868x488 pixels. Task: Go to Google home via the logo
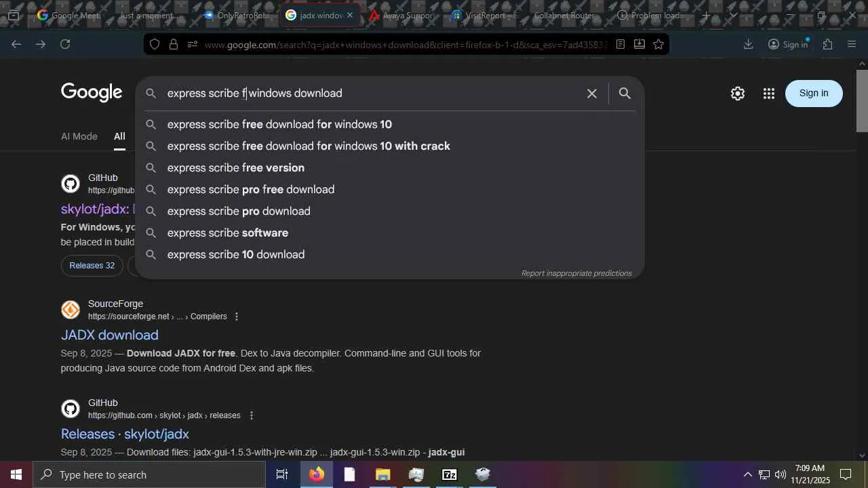click(x=92, y=93)
